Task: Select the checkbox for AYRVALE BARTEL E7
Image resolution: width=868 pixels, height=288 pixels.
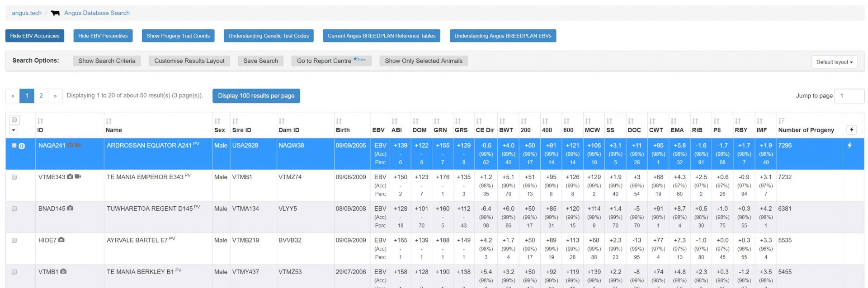Action: 14,241
